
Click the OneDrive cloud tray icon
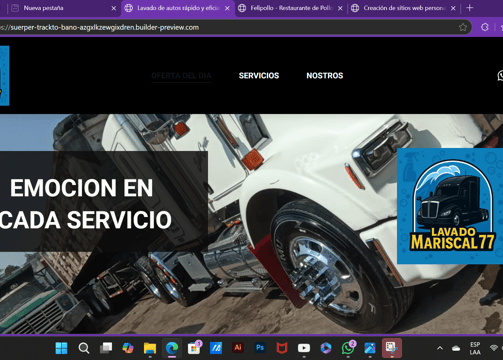click(456, 348)
